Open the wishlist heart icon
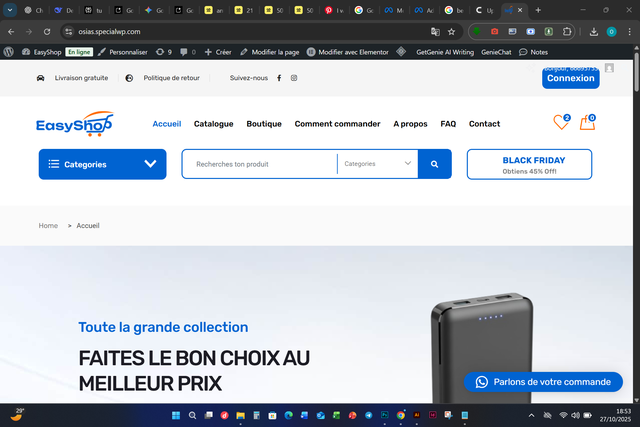 tap(561, 122)
